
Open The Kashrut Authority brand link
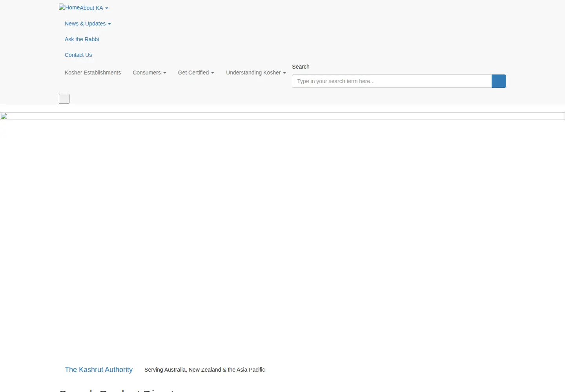point(98,370)
